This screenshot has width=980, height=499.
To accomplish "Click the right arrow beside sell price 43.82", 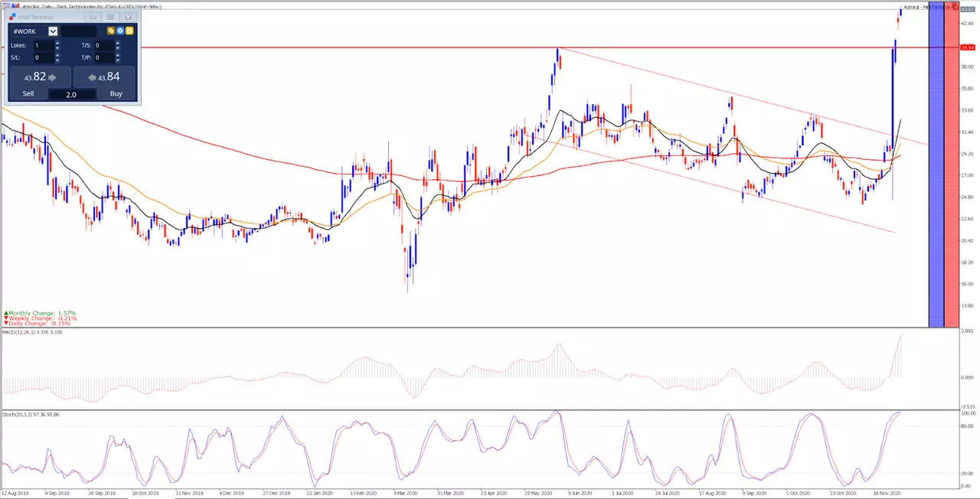I will [52, 77].
